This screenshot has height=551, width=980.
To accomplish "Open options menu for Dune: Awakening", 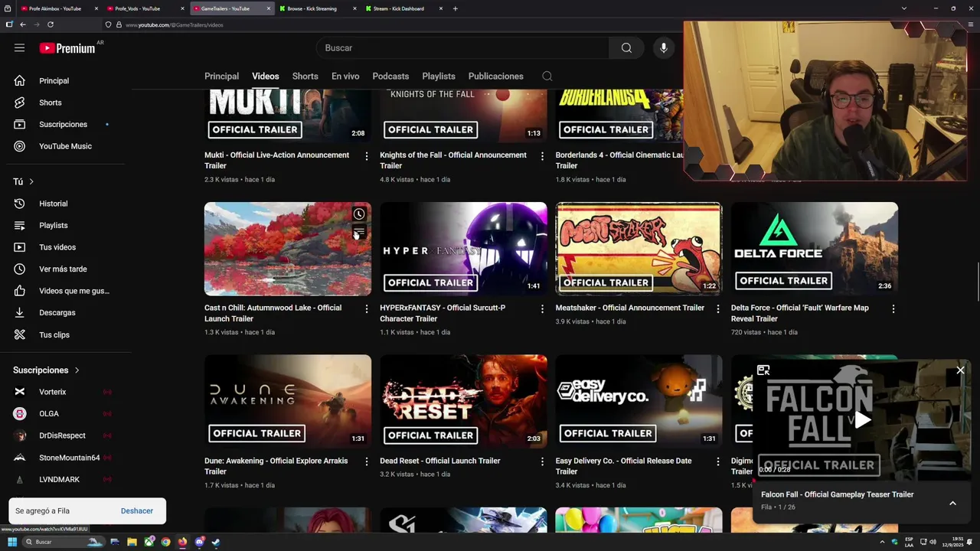I will tap(367, 461).
